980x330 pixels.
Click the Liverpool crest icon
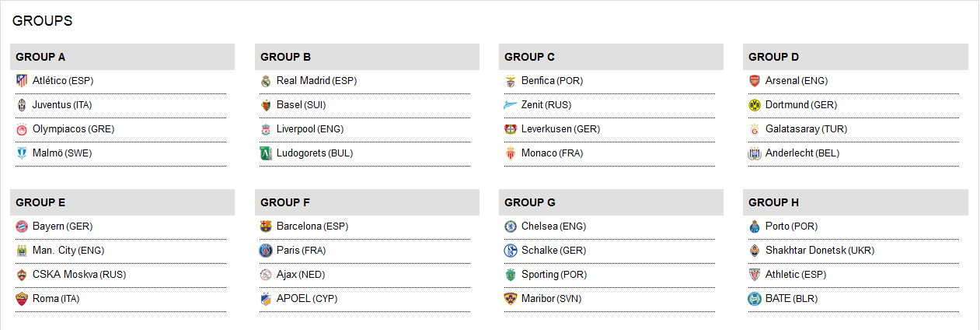tap(266, 129)
